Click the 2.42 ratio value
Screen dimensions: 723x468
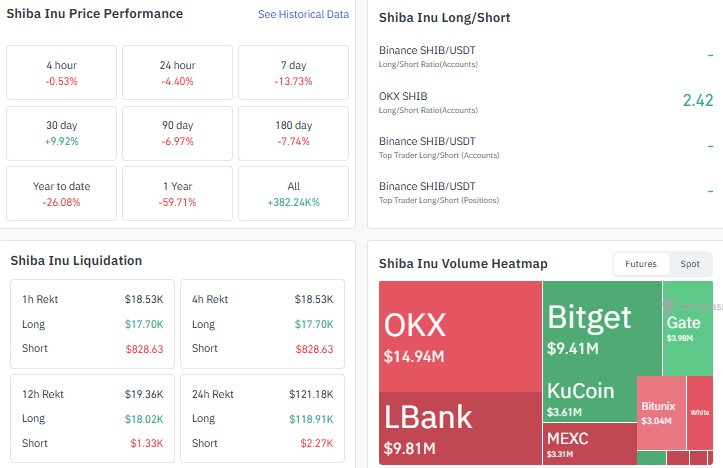tap(698, 100)
